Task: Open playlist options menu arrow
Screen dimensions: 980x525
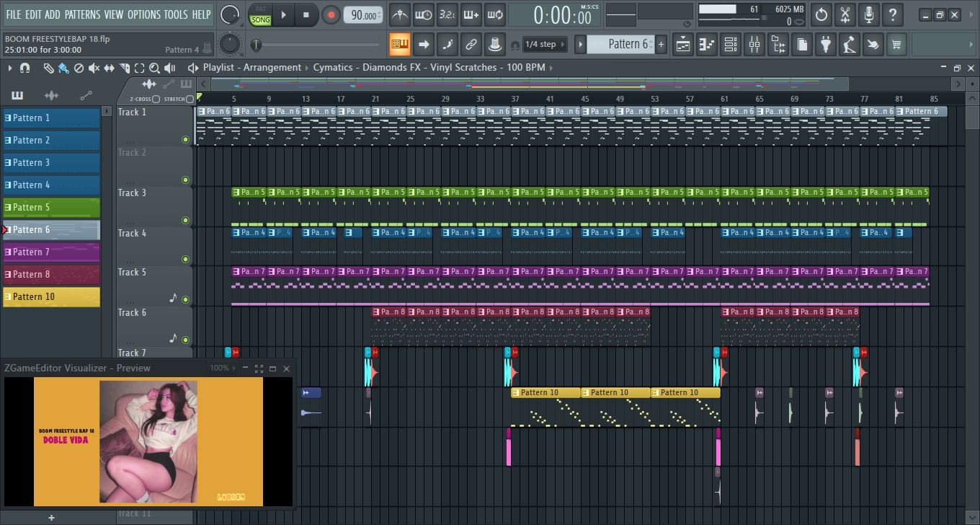Action: pos(10,68)
